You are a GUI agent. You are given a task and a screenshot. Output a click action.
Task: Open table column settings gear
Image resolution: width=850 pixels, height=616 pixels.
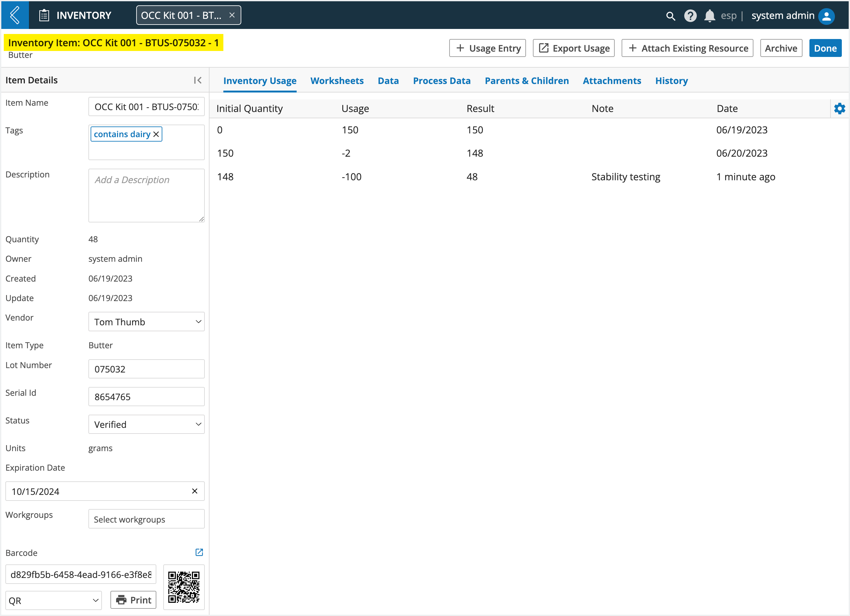pos(840,109)
